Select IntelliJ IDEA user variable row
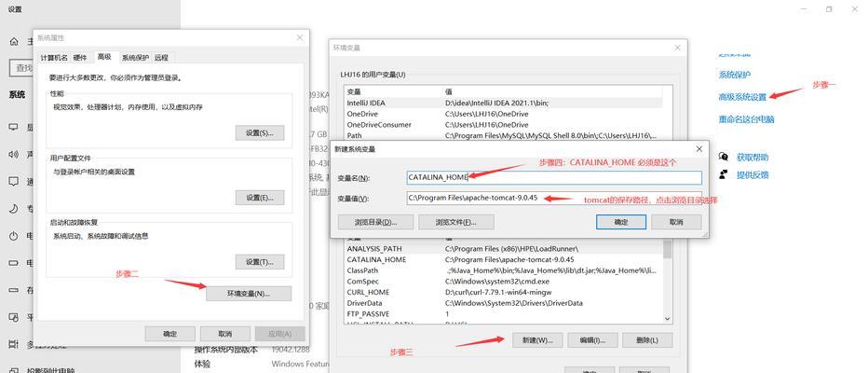The height and width of the screenshot is (373, 868). (503, 104)
